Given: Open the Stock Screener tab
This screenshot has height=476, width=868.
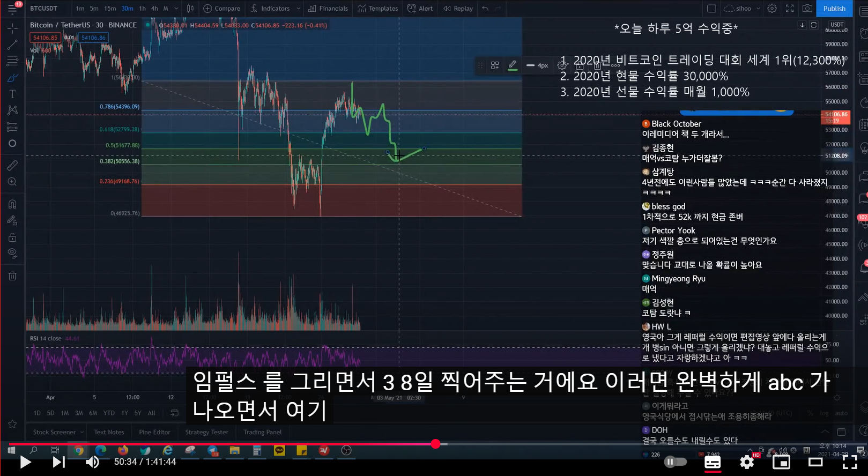Looking at the screenshot, I should 54,432.
